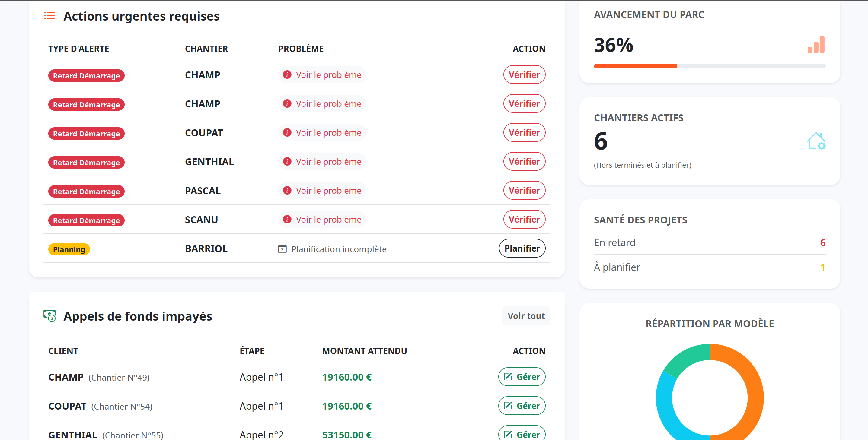Click the Retard Démarrage badge in PASCAL row
868x440 pixels.
[x=86, y=192]
